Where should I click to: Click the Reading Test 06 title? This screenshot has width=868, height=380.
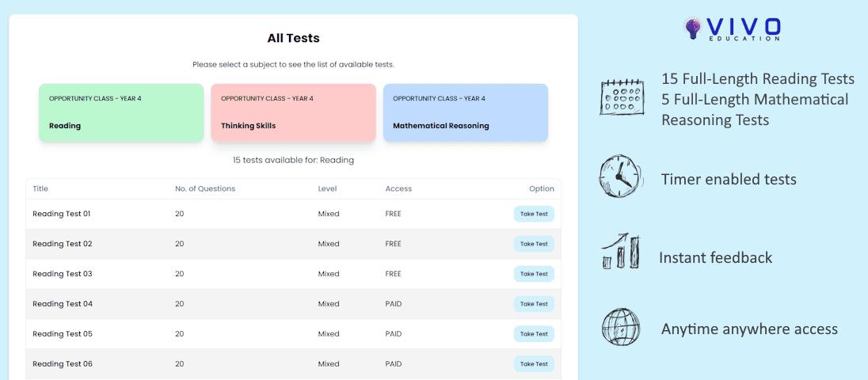pos(63,363)
